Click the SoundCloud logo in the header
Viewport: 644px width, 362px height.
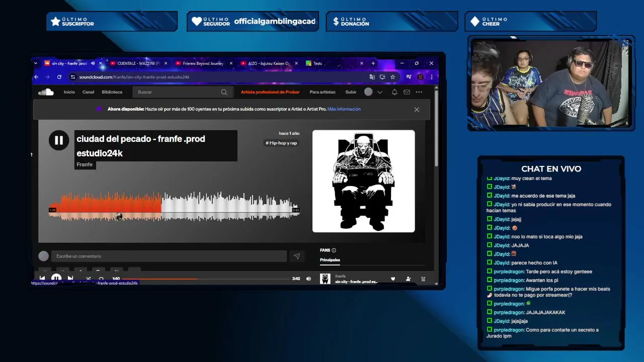(46, 92)
